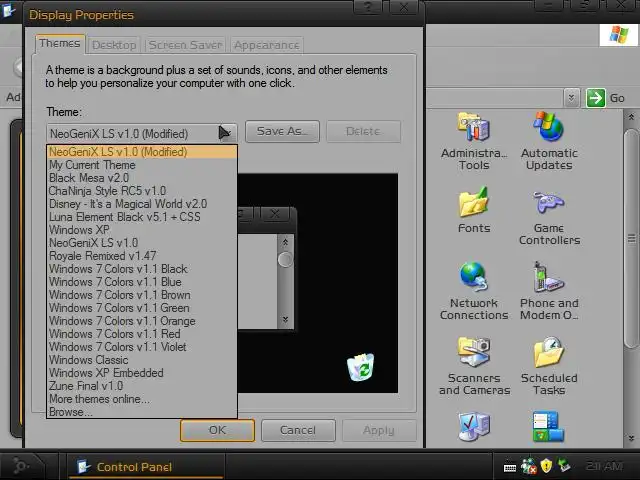
Task: Open Game Controllers icon
Action: pyautogui.click(x=549, y=202)
